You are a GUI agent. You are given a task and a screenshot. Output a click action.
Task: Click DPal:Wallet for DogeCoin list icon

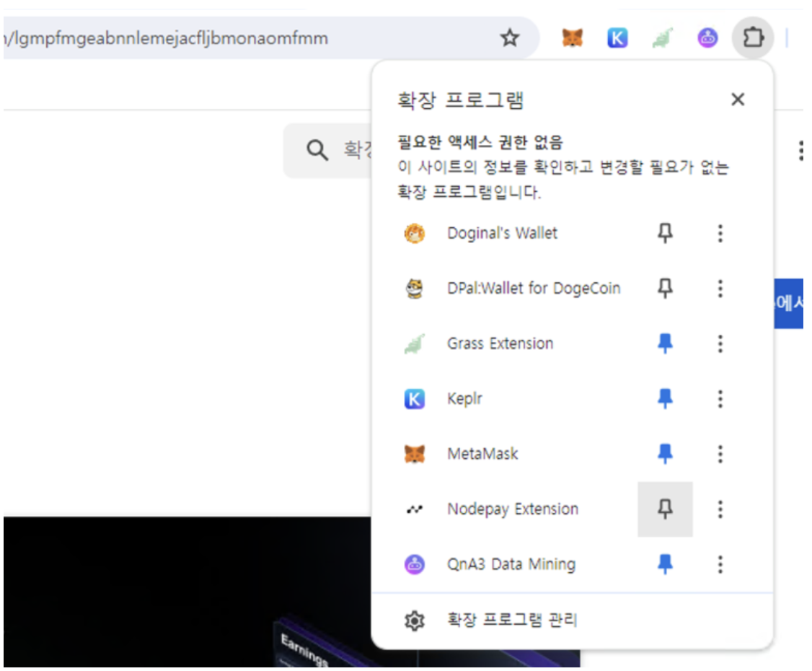414,288
